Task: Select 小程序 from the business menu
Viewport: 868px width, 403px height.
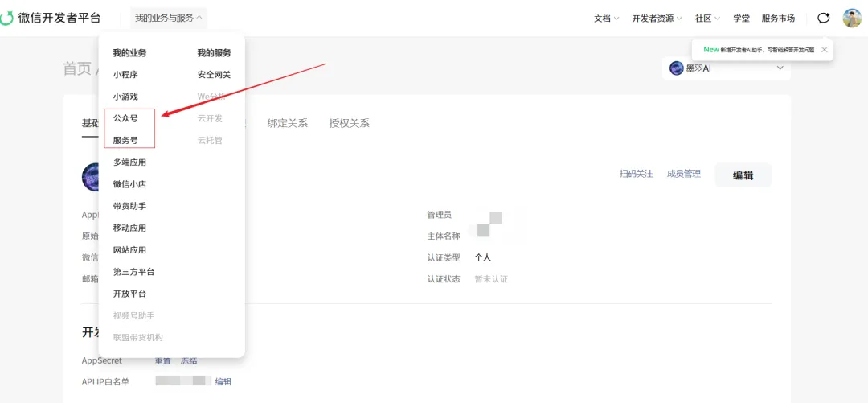Action: [x=125, y=75]
